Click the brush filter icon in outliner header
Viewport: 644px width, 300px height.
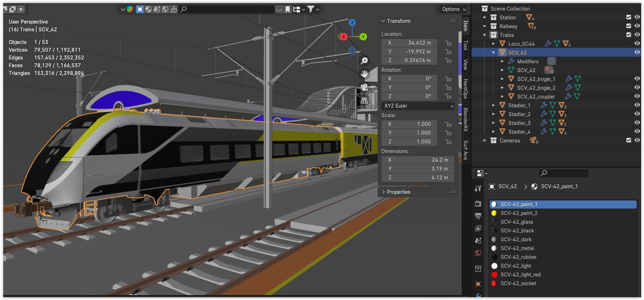tap(173, 9)
